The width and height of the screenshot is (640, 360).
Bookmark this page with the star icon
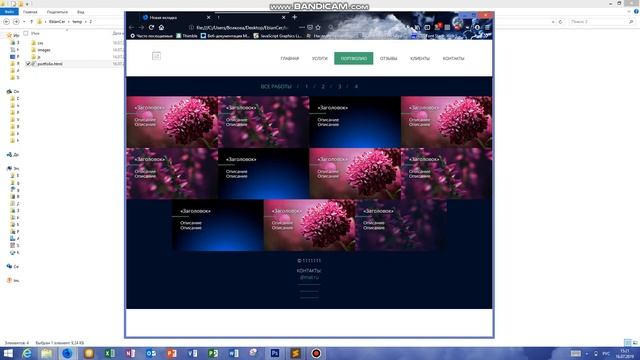pyautogui.click(x=318, y=27)
